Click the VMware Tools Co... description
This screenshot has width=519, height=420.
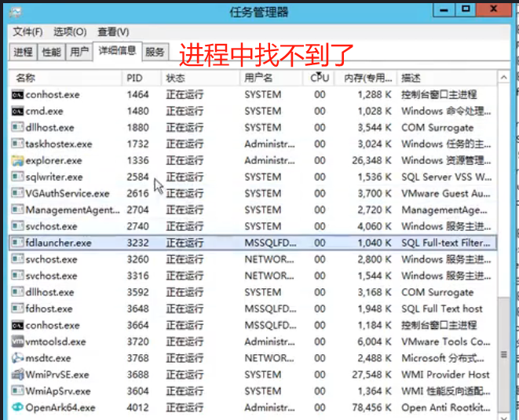(x=446, y=341)
